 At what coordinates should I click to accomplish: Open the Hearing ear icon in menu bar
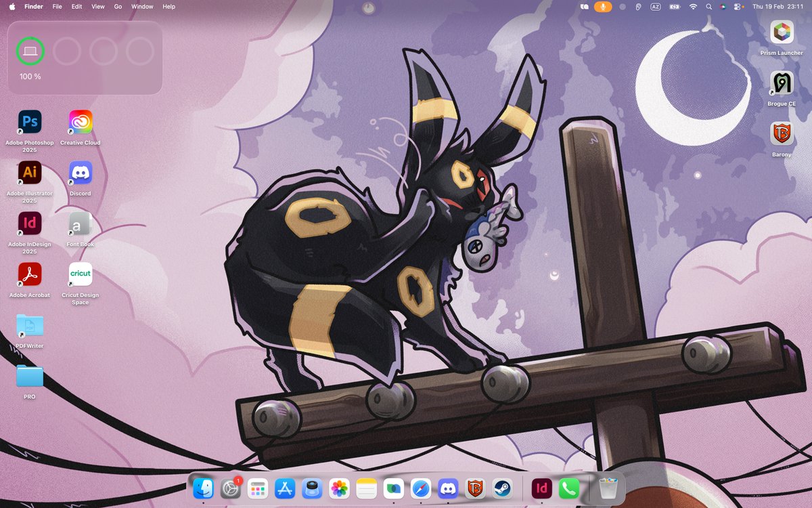[x=638, y=6]
